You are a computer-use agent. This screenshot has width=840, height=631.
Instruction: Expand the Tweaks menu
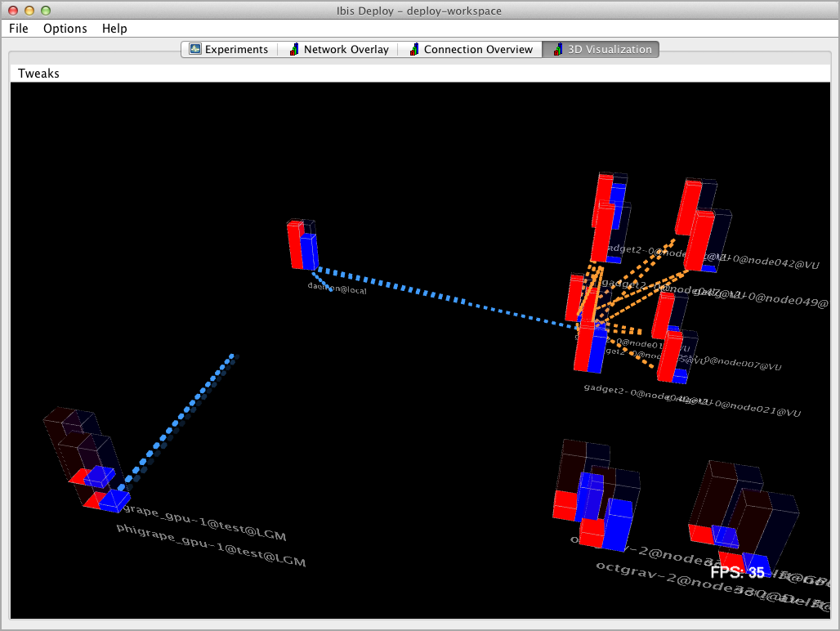point(38,74)
